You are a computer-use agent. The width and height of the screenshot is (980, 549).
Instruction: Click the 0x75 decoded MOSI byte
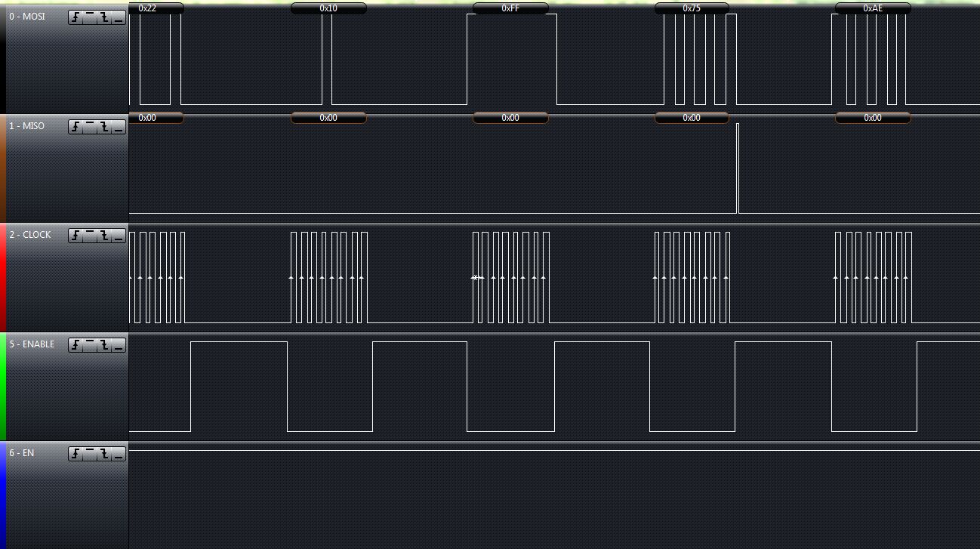point(692,8)
